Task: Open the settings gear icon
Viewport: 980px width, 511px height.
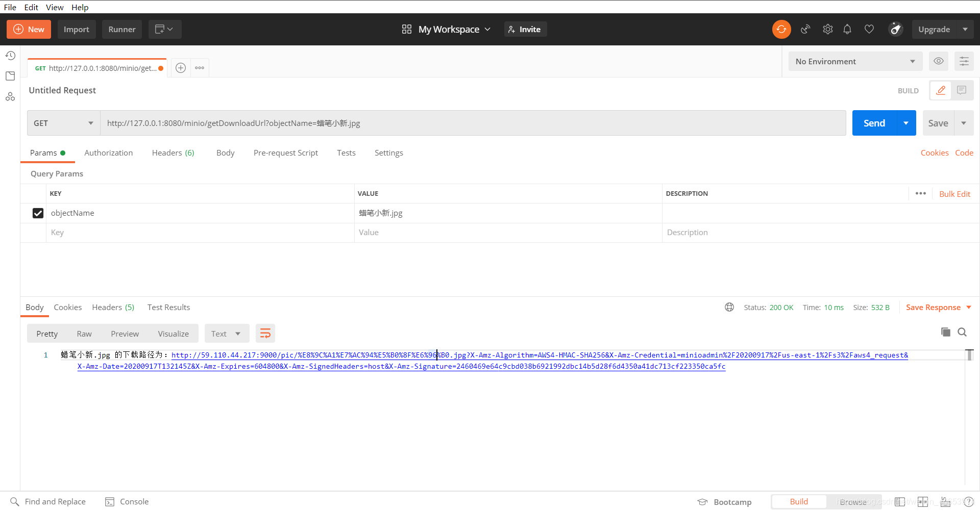Action: click(x=828, y=30)
